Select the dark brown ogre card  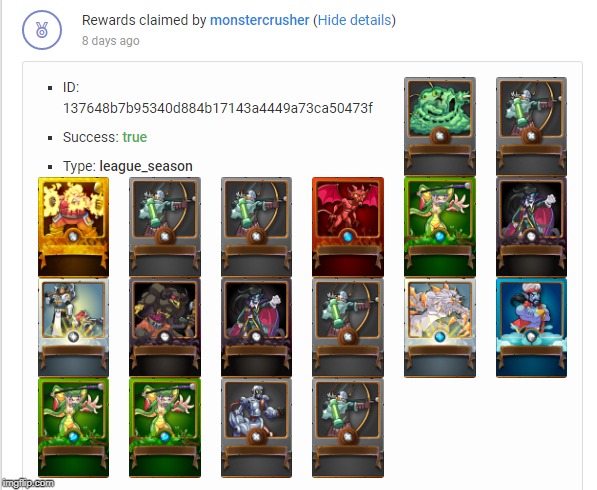pos(165,327)
